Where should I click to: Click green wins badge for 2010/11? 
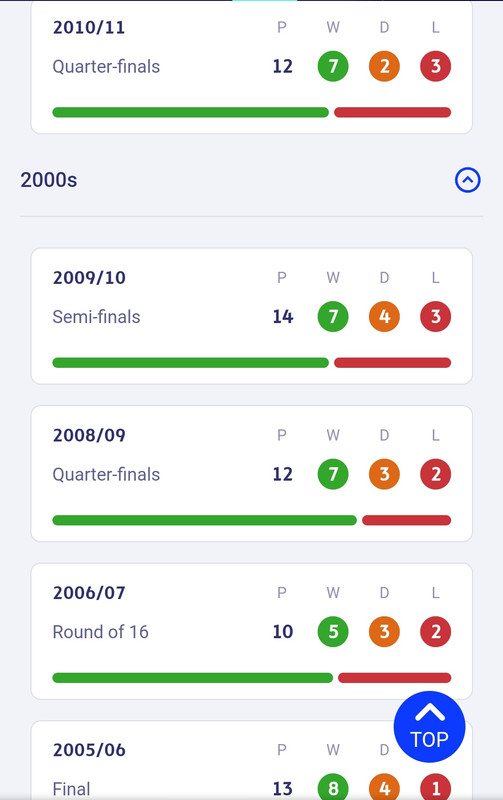tap(333, 66)
